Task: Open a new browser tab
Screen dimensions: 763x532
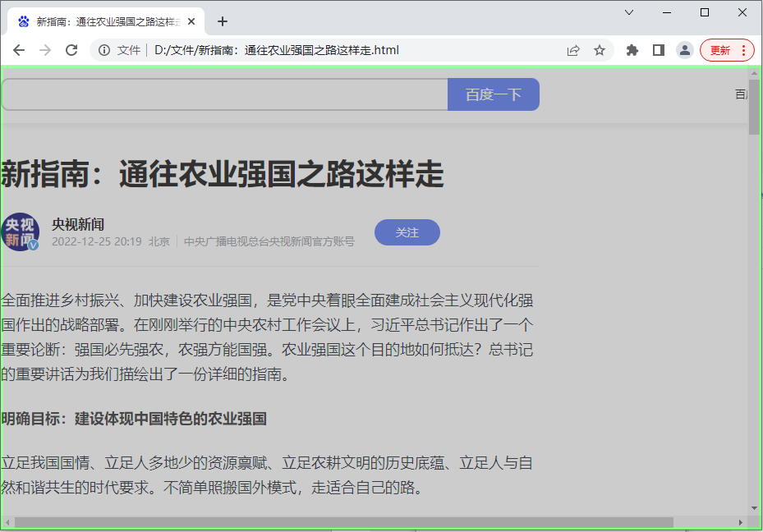Action: pos(222,21)
